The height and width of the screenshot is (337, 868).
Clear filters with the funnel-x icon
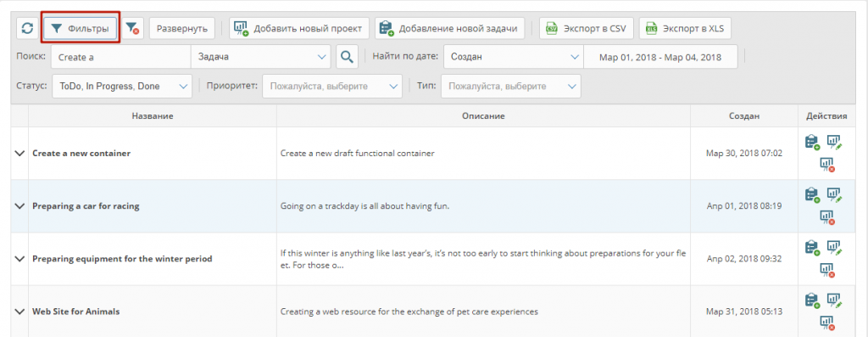(x=132, y=28)
